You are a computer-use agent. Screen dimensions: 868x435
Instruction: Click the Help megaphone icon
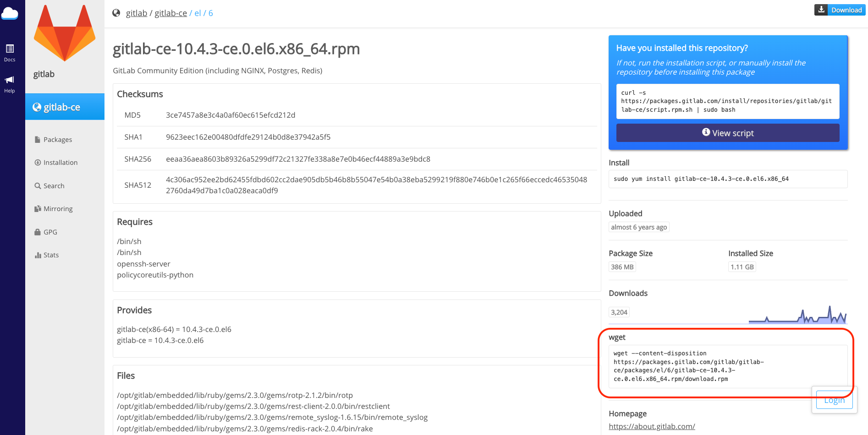tap(10, 80)
